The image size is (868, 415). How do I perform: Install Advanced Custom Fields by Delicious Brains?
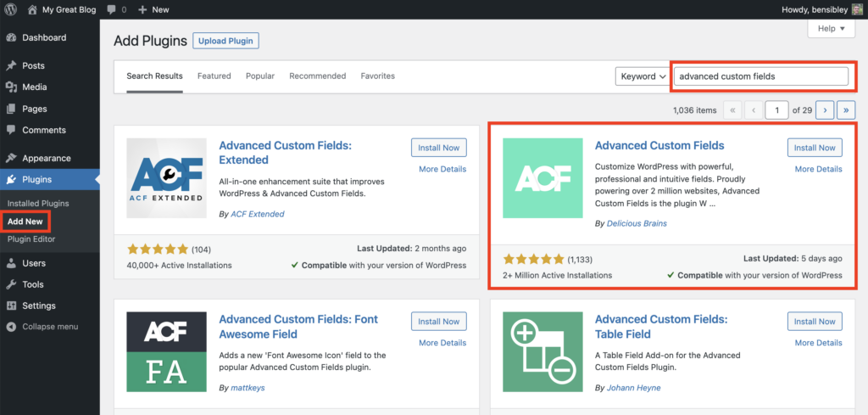coord(815,148)
